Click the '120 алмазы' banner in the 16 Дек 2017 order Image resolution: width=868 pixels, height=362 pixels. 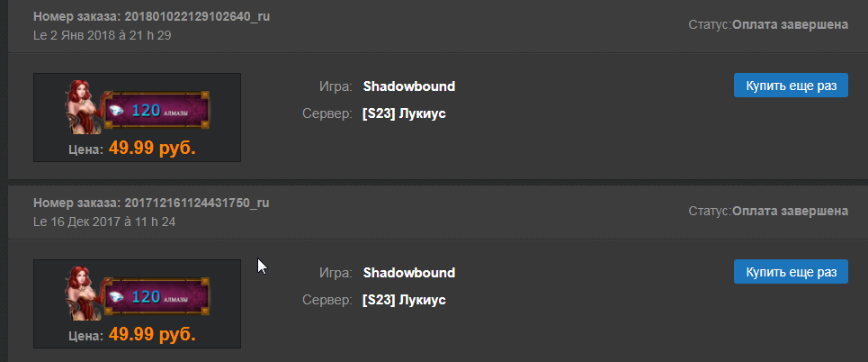pyautogui.click(x=155, y=296)
